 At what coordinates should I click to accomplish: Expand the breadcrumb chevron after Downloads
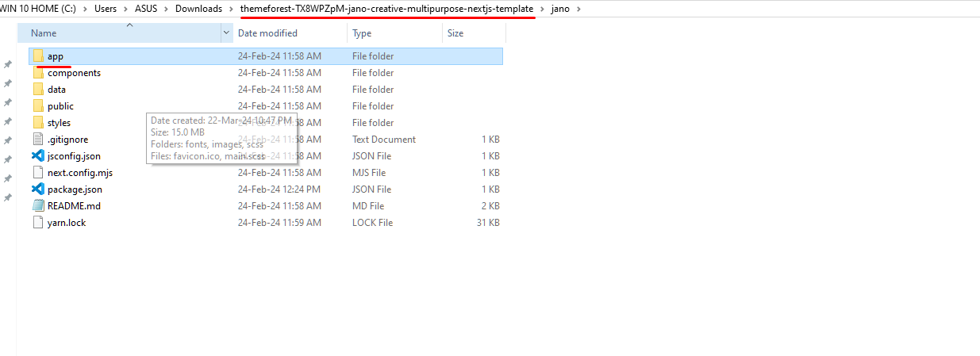tap(231, 9)
